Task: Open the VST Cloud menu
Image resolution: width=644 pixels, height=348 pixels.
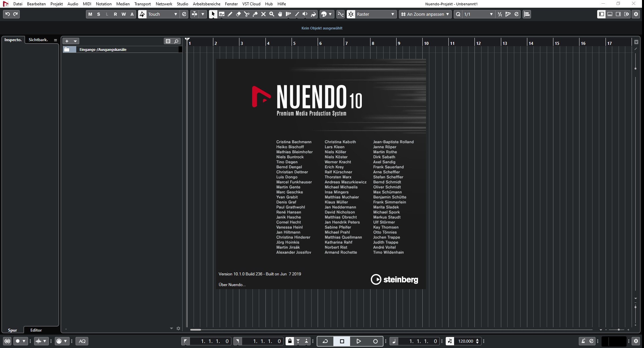Action: click(251, 4)
